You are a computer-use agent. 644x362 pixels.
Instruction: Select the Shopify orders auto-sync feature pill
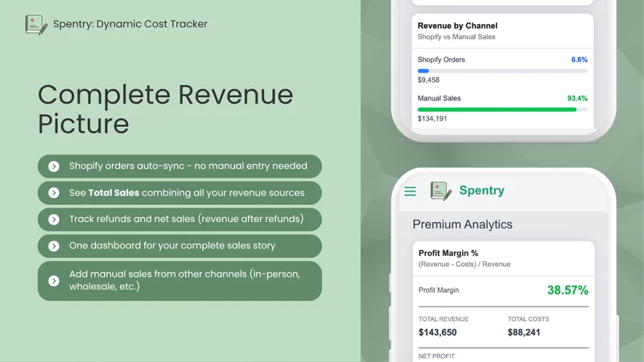(180, 167)
